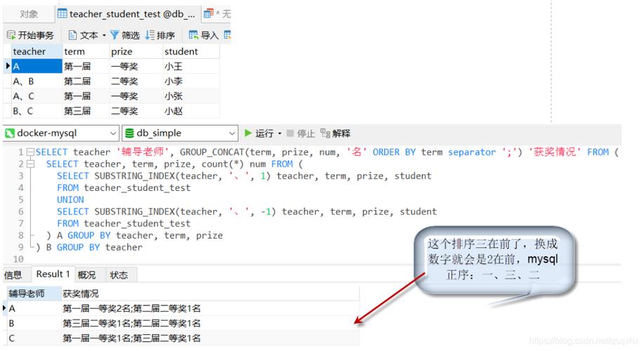Click line 4 FROM teacher_student_test text
644x351 pixels.
[x=124, y=187]
